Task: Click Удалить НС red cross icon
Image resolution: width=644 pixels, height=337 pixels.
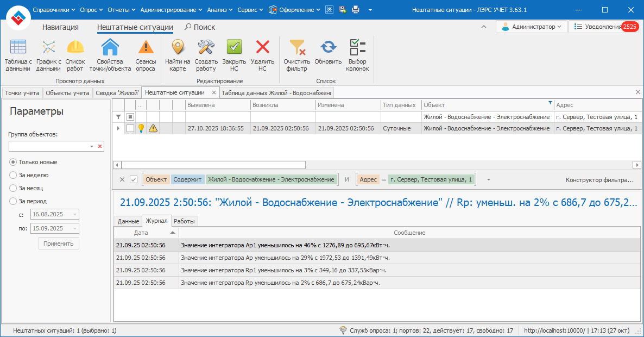Action: [263, 55]
